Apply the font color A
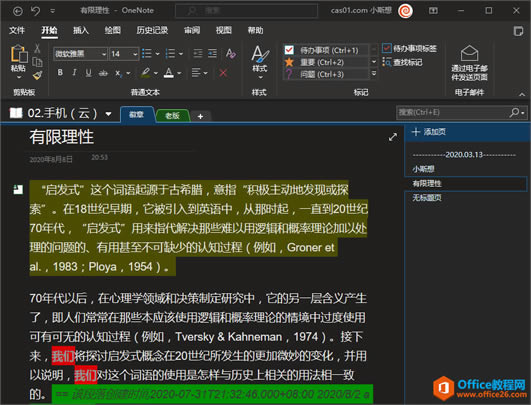 coord(169,72)
